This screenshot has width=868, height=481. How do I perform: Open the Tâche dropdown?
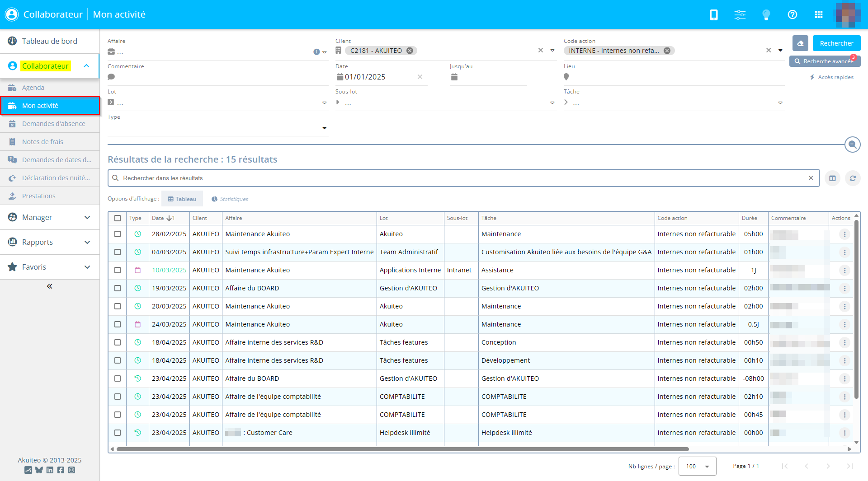click(780, 103)
